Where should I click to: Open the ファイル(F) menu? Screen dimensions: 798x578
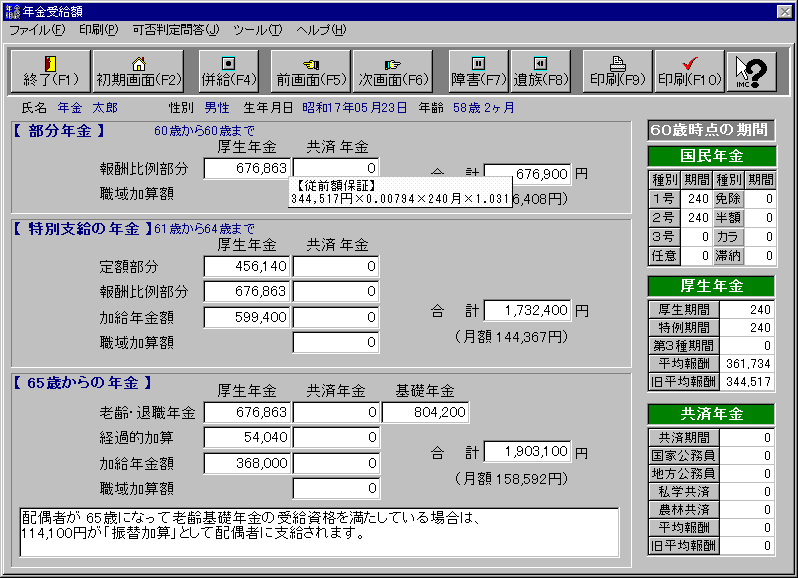(38, 30)
